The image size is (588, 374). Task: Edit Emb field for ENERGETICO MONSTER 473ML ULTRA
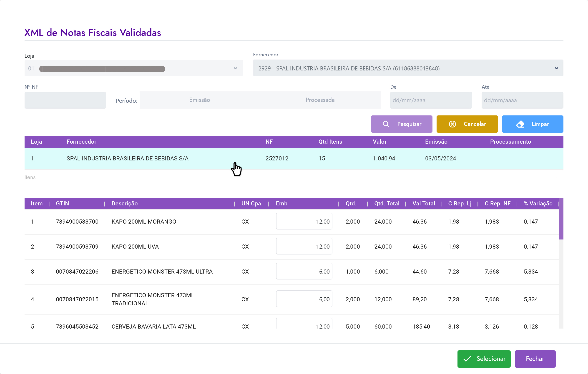coord(304,271)
